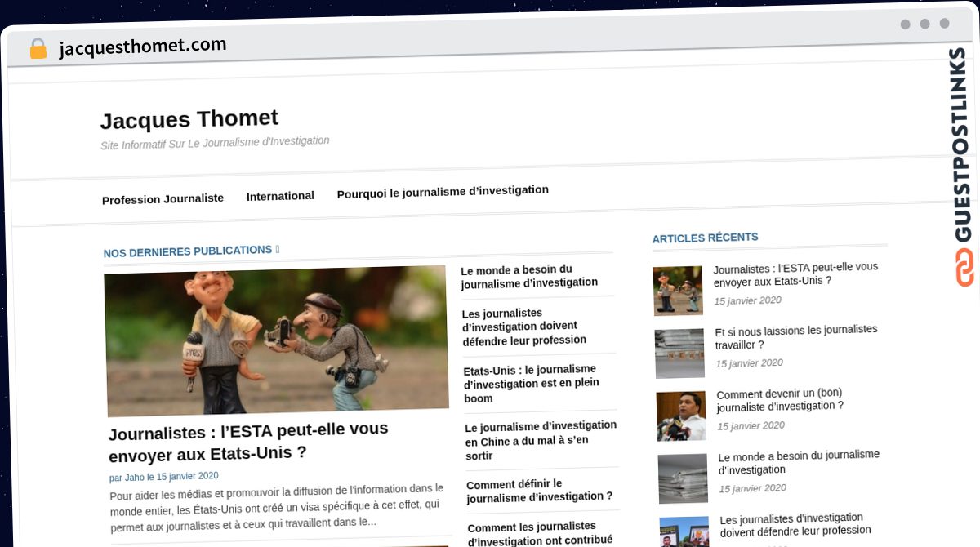Click the thumbnail beside 'Et si nous laissions'
Viewport: 980px width, 547px height.
[679, 354]
